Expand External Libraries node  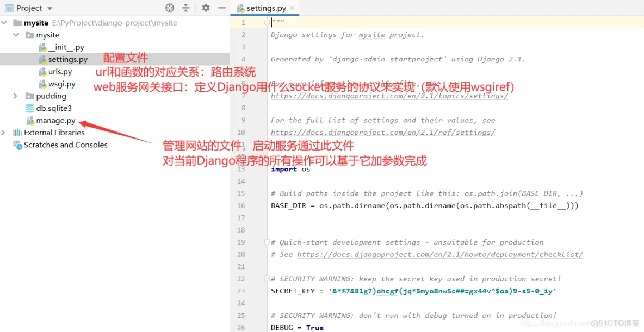(x=4, y=133)
